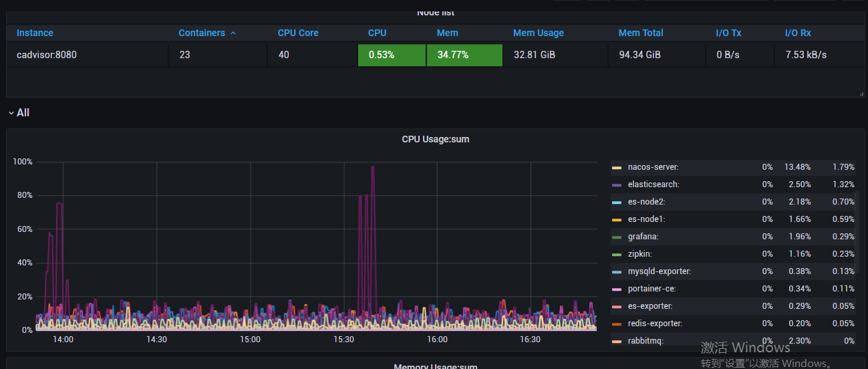Sort node list by Mem Usage header
The height and width of the screenshot is (369, 868).
pos(539,33)
